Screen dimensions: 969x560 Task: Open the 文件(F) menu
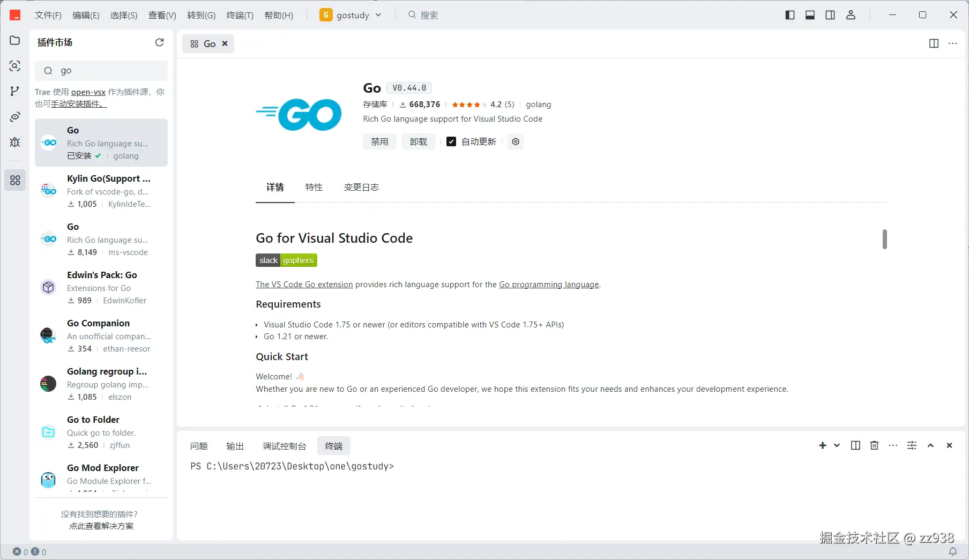click(x=48, y=15)
